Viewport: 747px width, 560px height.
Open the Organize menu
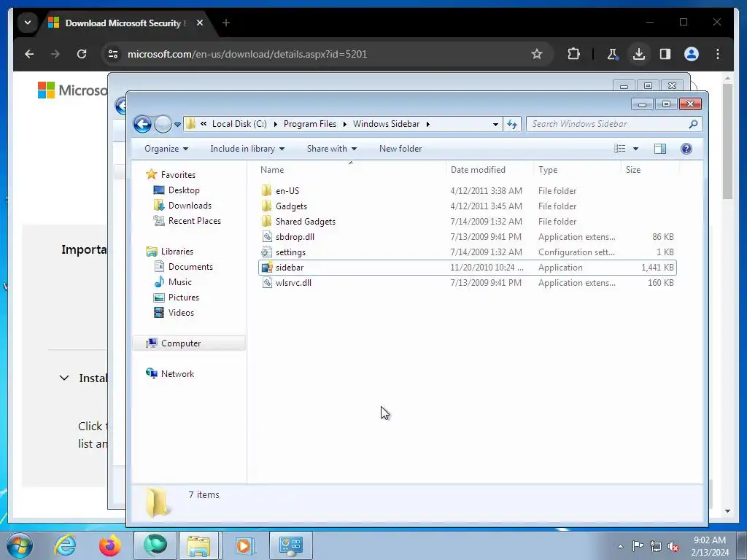[x=166, y=149]
